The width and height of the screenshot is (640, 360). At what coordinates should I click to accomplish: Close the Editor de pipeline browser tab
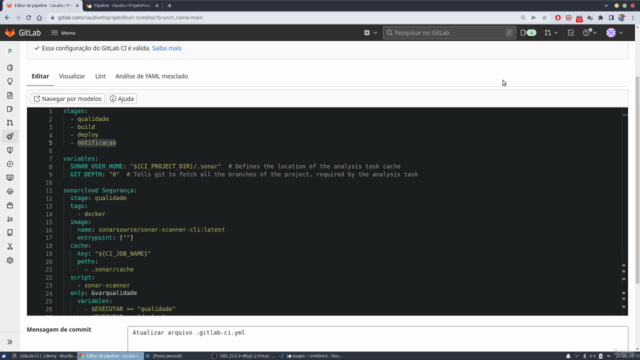77,6
